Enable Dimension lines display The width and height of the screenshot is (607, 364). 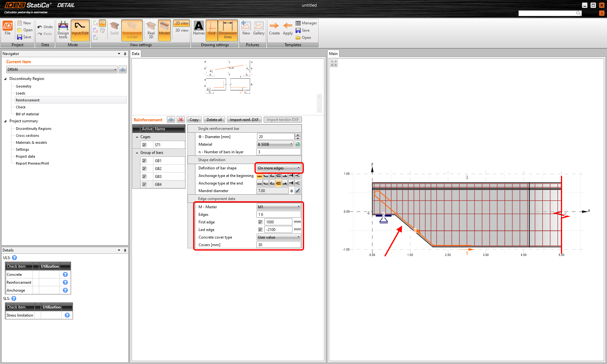pyautogui.click(x=228, y=30)
